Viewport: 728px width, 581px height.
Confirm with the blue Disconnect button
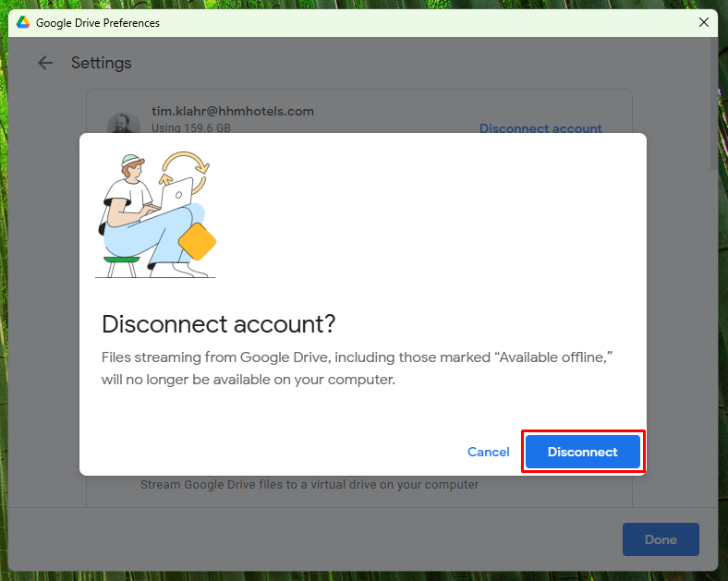pyautogui.click(x=583, y=452)
